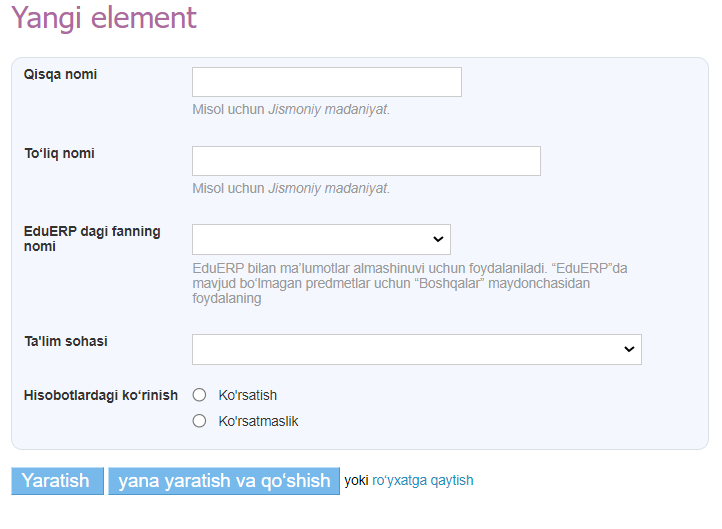Select the Ko'rsatish radio button

click(x=199, y=395)
